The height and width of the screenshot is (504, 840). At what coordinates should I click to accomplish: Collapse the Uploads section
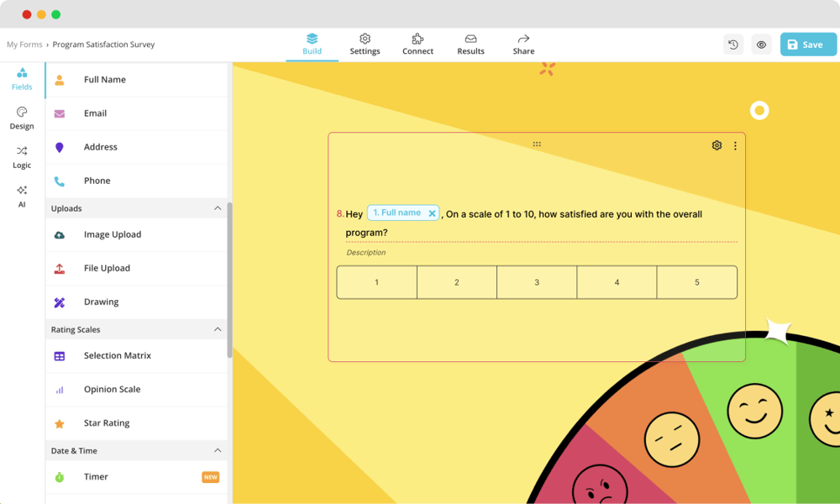(218, 208)
